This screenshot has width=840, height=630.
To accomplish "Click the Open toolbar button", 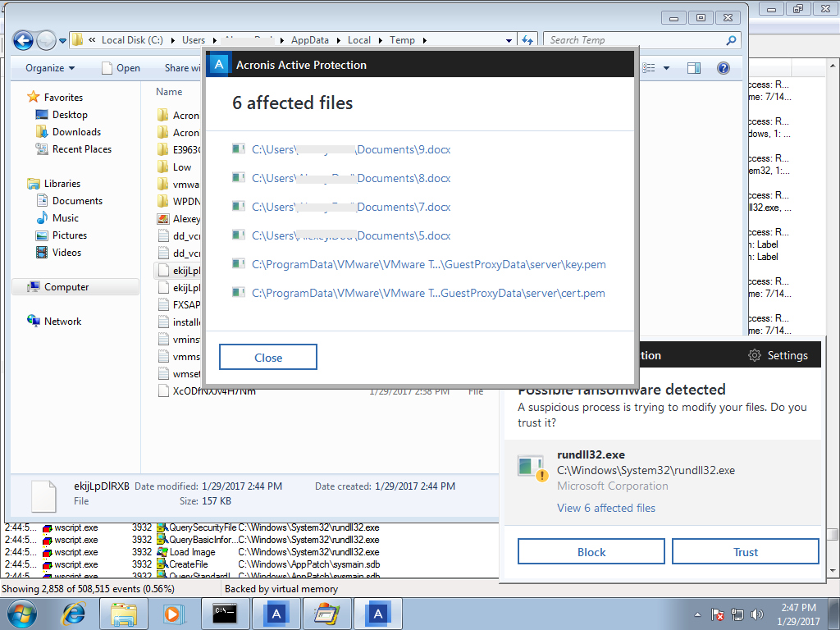I will pyautogui.click(x=121, y=68).
